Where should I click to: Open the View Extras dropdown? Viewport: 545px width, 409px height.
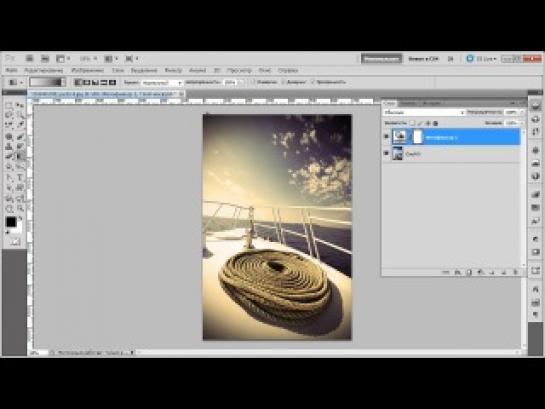coord(63,59)
